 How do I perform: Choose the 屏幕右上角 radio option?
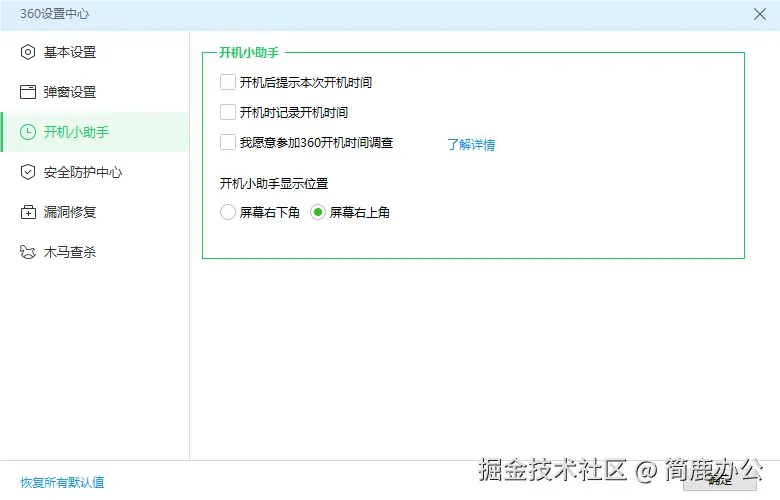[x=318, y=212]
